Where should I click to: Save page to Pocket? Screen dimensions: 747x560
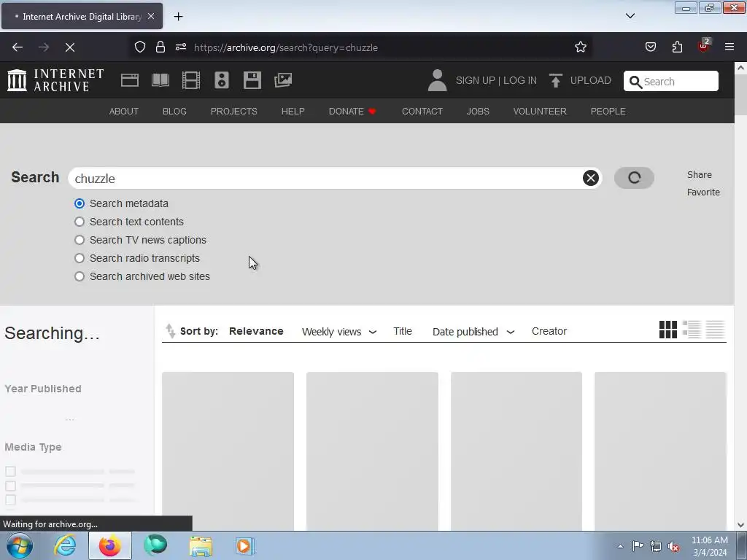click(650, 47)
